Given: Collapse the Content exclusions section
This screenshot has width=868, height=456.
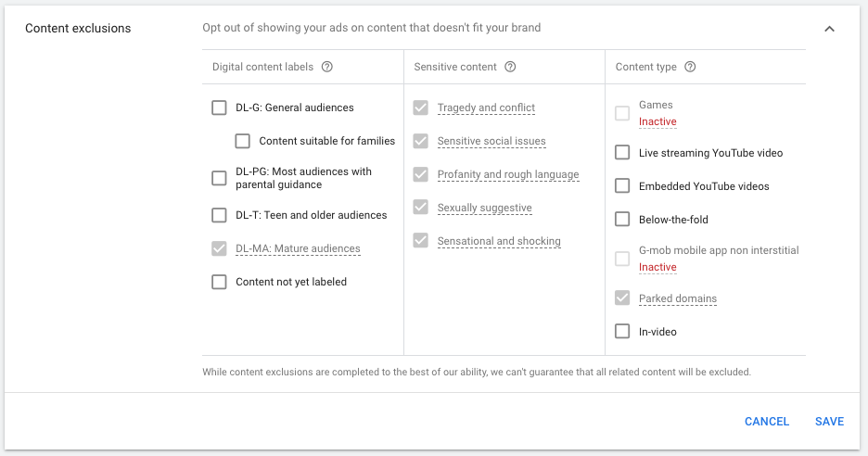Looking at the screenshot, I should coord(829,29).
